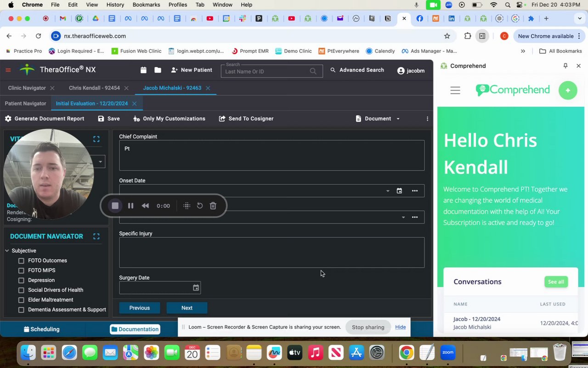Open the Onset Date dropdown arrow
Viewport: 588px width, 368px height.
click(x=388, y=191)
